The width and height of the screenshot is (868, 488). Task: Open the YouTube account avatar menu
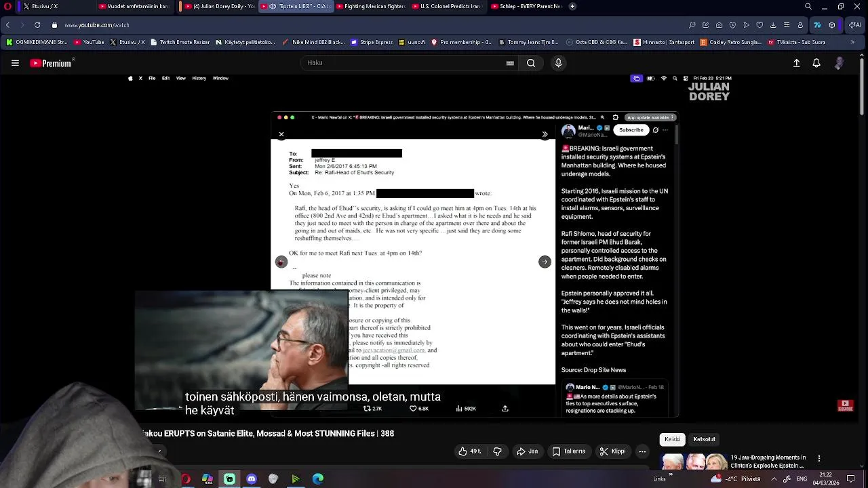pyautogui.click(x=840, y=63)
